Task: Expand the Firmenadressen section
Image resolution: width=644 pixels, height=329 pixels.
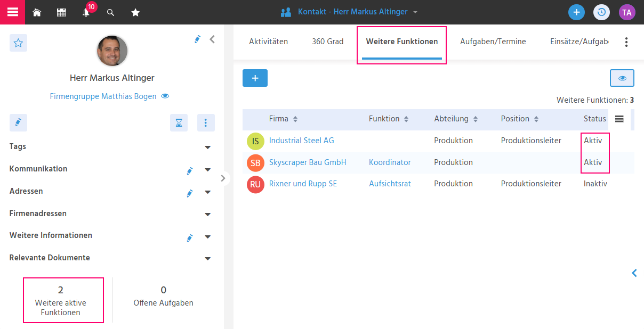Action: pos(208,215)
